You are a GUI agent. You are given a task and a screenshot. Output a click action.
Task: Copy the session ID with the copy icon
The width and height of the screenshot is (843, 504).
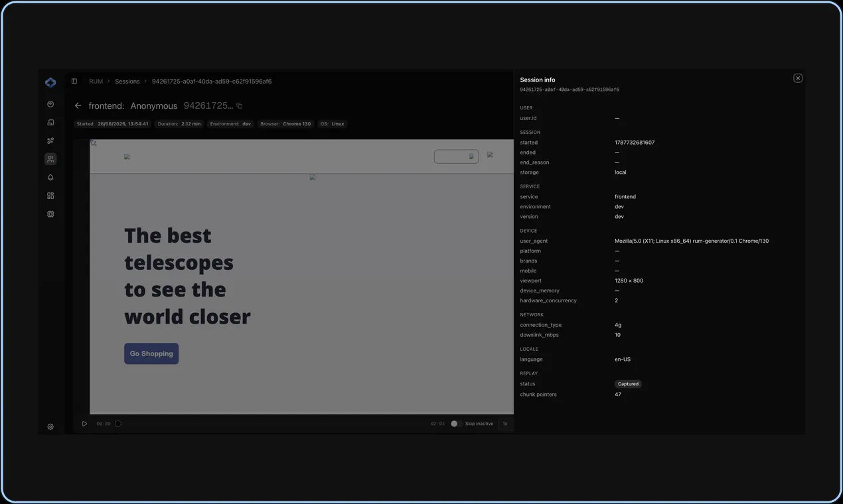pyautogui.click(x=240, y=106)
